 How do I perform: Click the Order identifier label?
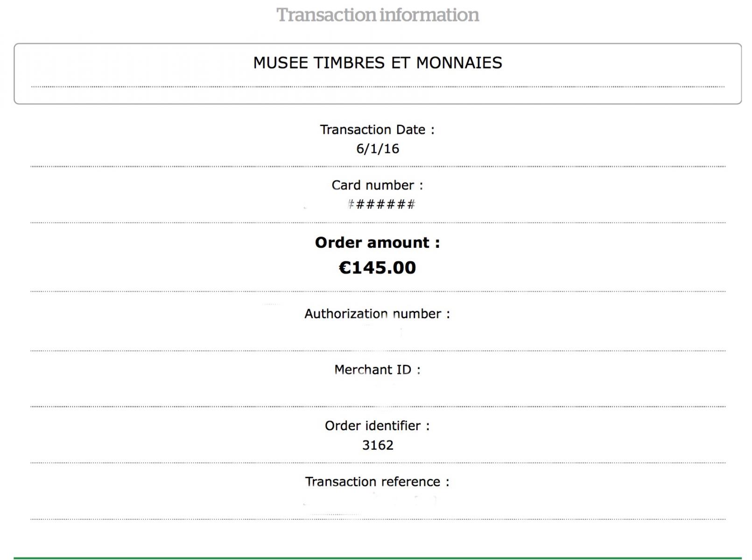tap(377, 426)
